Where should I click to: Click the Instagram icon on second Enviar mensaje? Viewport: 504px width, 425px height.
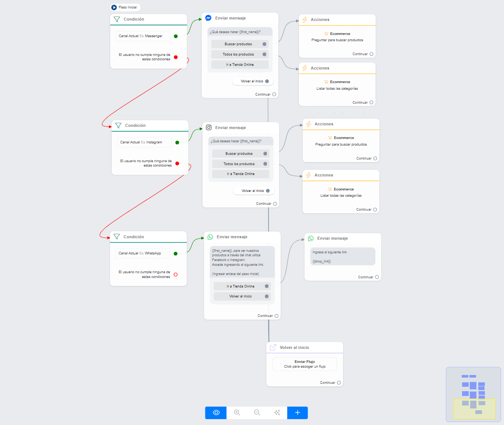coord(209,128)
